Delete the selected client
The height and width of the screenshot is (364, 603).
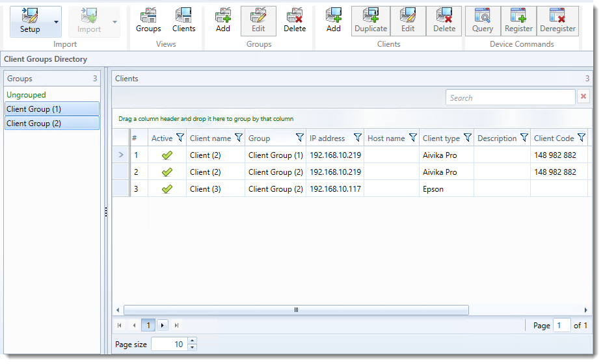pyautogui.click(x=444, y=21)
